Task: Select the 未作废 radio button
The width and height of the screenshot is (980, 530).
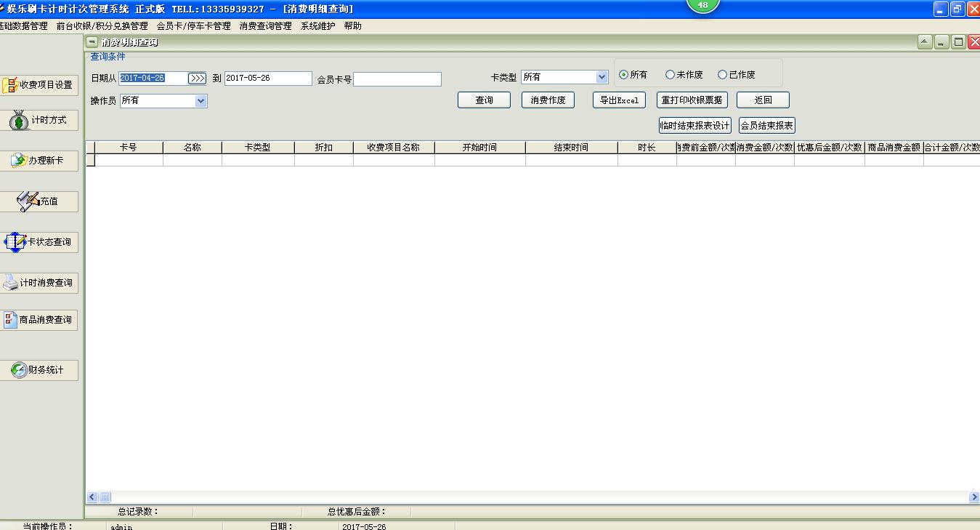Action: pyautogui.click(x=670, y=75)
